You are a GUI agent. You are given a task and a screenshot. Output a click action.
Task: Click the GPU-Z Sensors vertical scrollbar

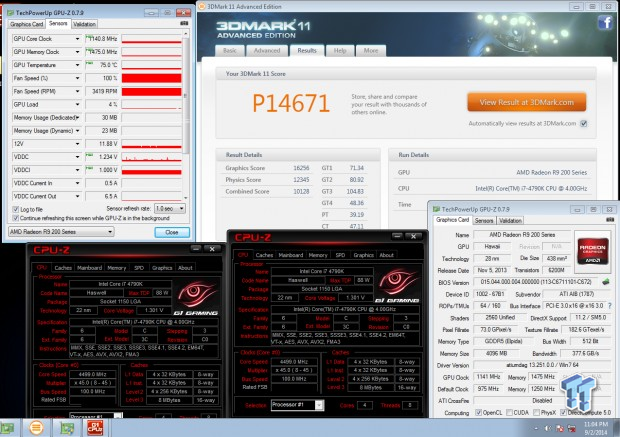(x=185, y=115)
